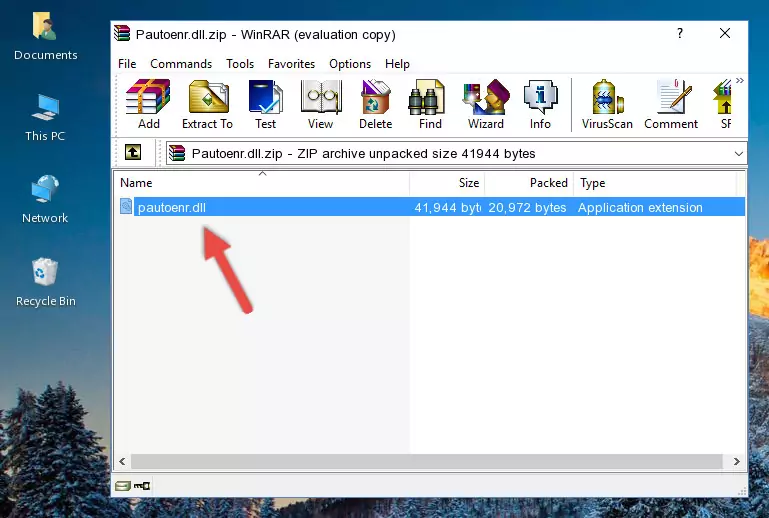Select the Recycle Bin desktop icon
Screen dimensions: 769x518
(46, 282)
